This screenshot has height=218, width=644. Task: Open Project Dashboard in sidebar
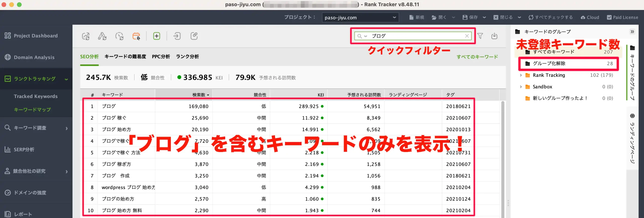(36, 36)
